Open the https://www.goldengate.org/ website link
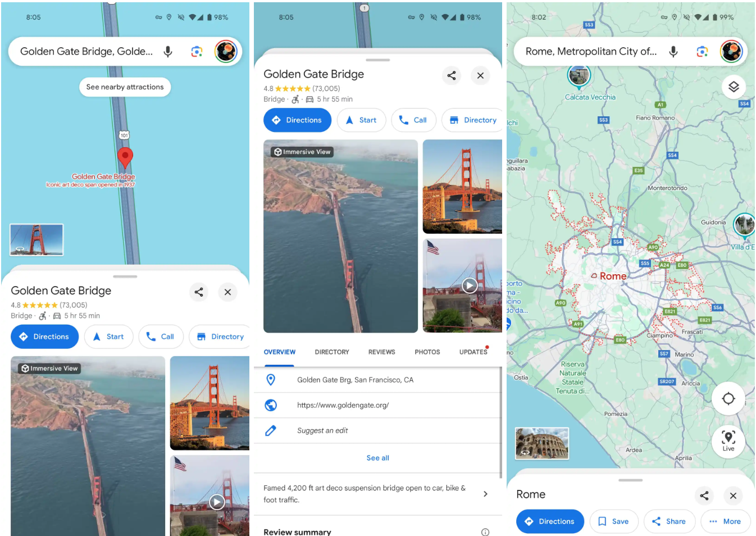756x536 pixels. pyautogui.click(x=343, y=405)
